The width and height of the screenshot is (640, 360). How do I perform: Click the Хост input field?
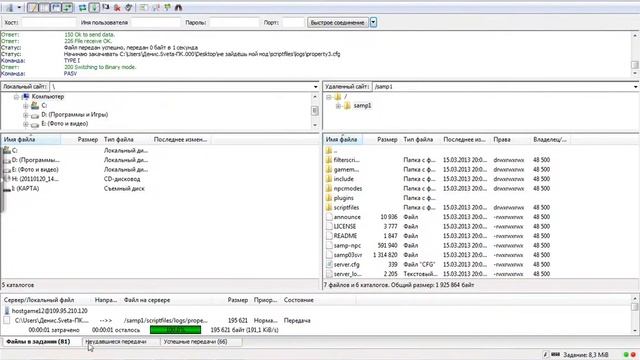point(49,22)
